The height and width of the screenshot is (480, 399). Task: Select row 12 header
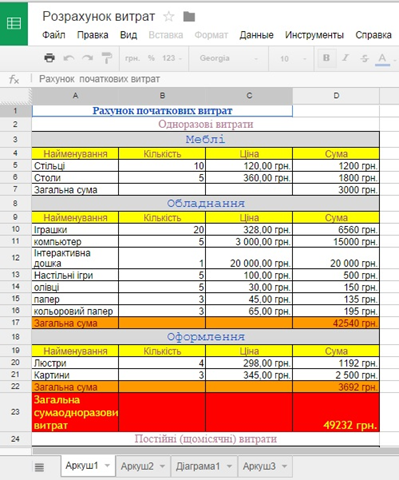pyautogui.click(x=15, y=258)
